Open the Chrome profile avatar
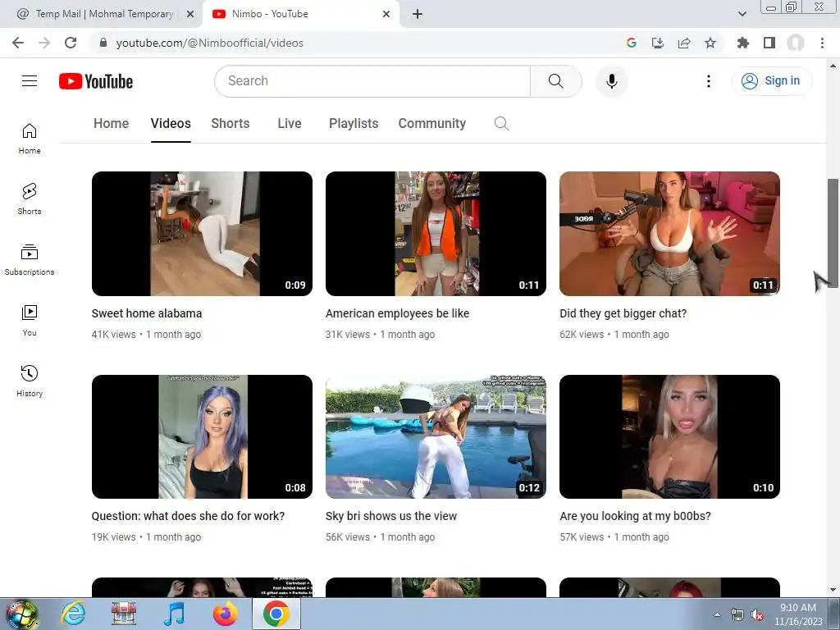Image resolution: width=840 pixels, height=630 pixels. coord(796,43)
